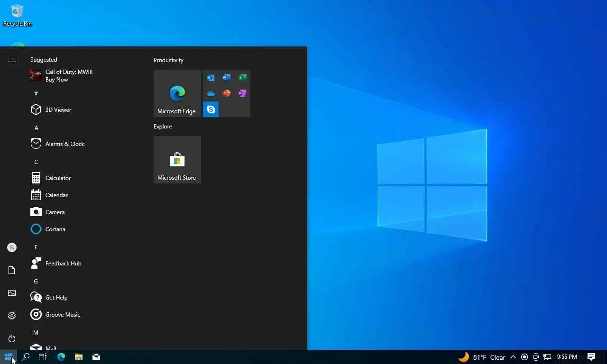Viewport: 607px width, 364px height.
Task: Launch the Calculator app
Action: (x=84, y=178)
